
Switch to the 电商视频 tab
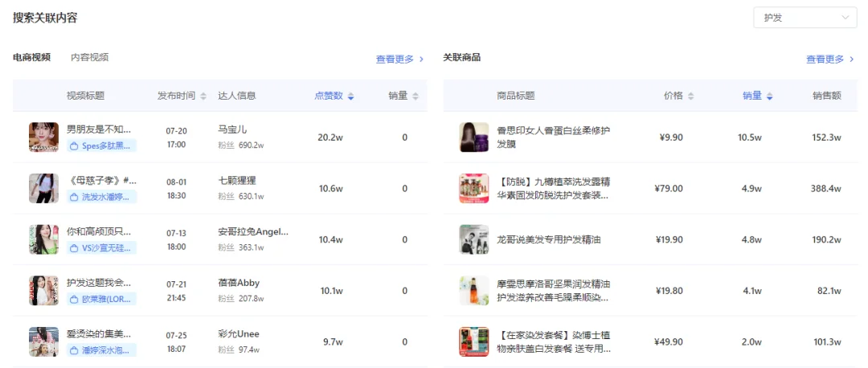[31, 57]
